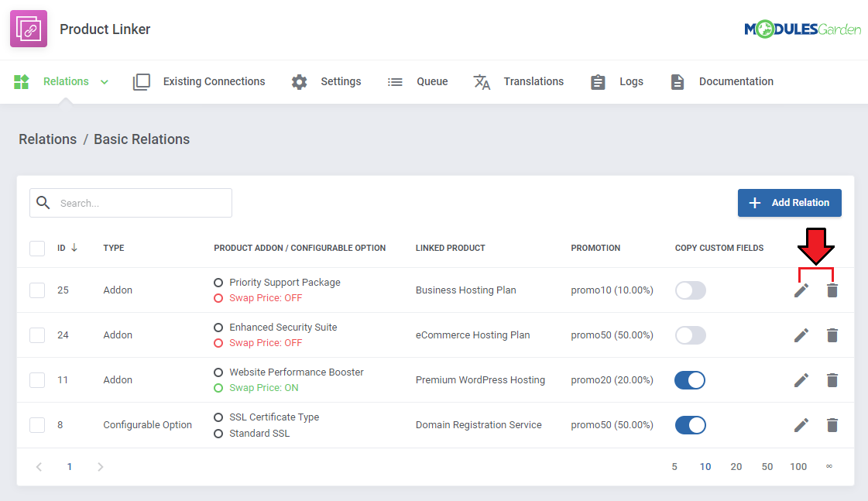Go to previous page arrow
868x501 pixels.
[x=39, y=467]
